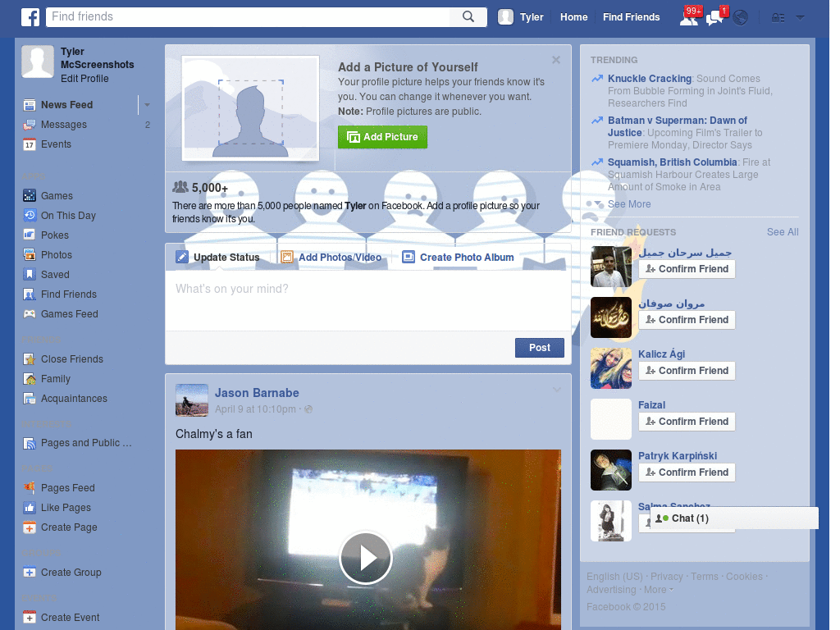This screenshot has height=630, width=840.
Task: Click the Cookies footer link
Action: [743, 577]
